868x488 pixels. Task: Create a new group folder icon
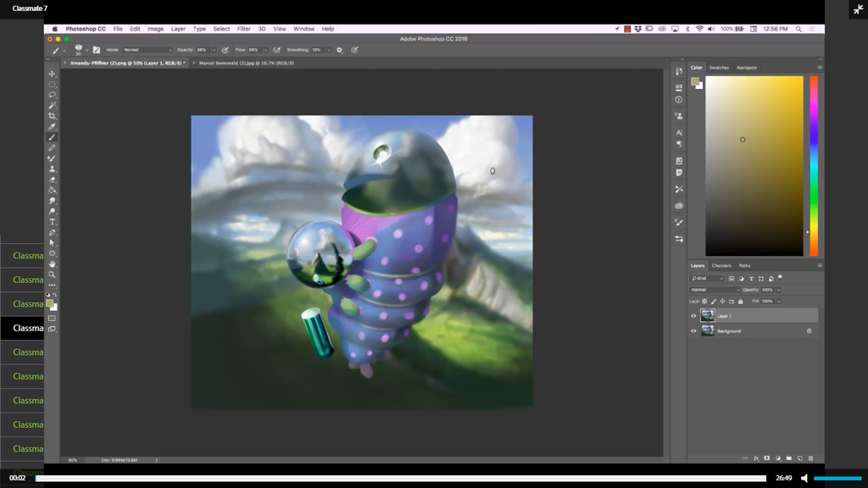(x=789, y=458)
